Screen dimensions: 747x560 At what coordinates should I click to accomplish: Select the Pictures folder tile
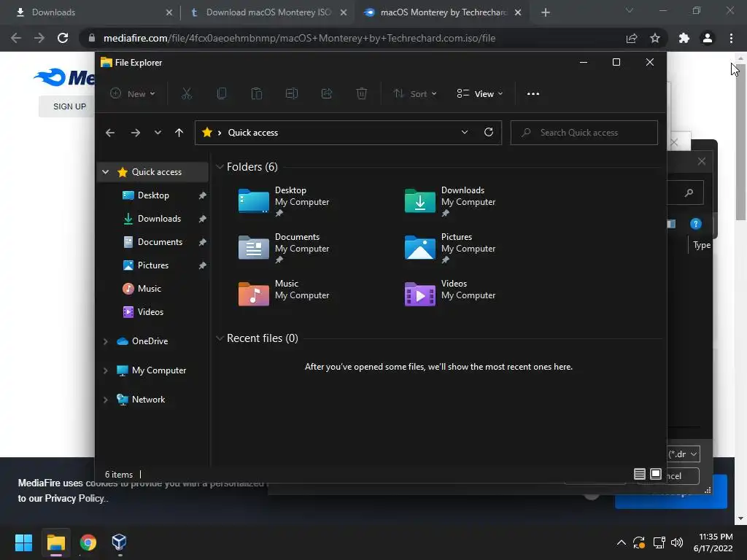pos(450,248)
